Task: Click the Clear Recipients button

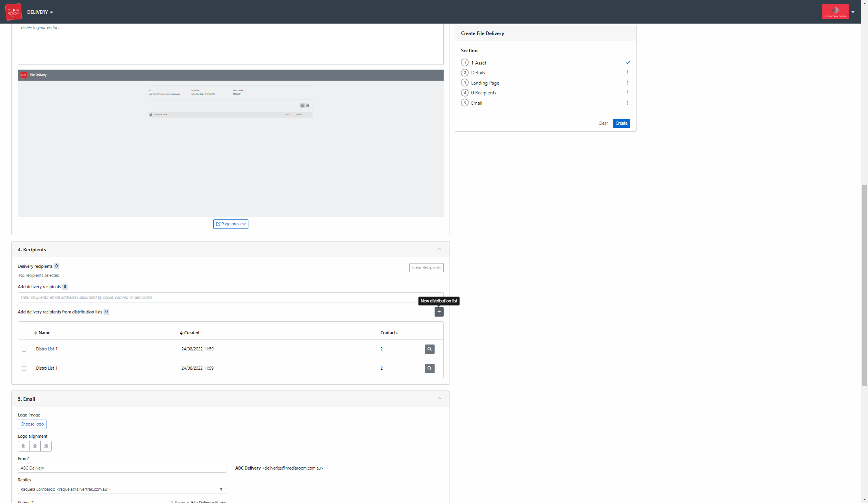Action: coord(426,268)
